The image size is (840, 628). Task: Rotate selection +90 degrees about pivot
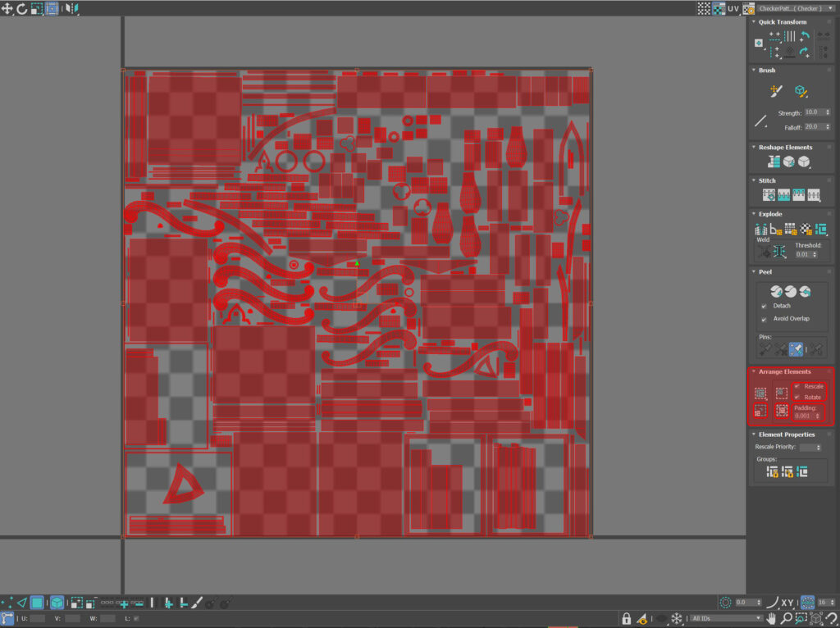tap(805, 52)
